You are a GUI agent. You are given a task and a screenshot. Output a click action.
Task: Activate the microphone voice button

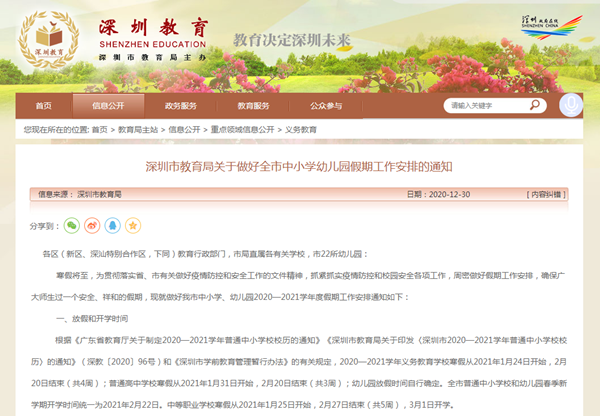click(572, 105)
